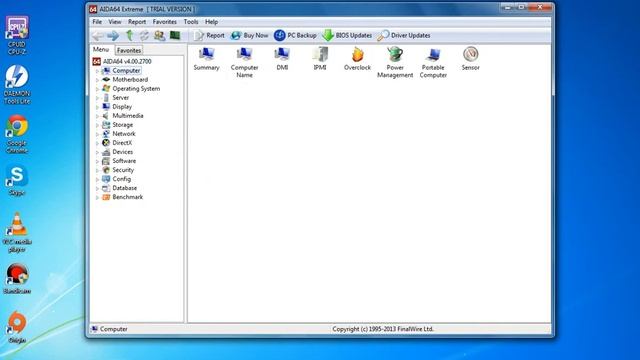
Task: Open the Report menu
Action: pos(137,22)
